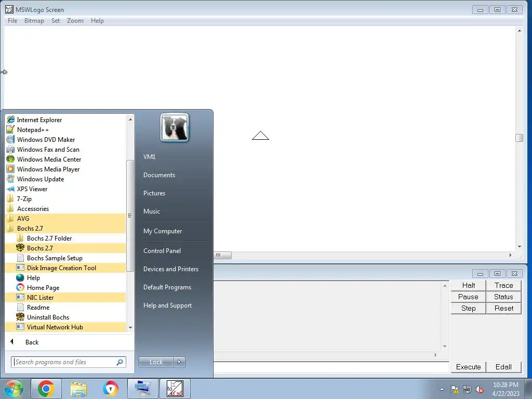Open Windows Fax and Scan
This screenshot has width=532, height=399.
pyautogui.click(x=66, y=149)
